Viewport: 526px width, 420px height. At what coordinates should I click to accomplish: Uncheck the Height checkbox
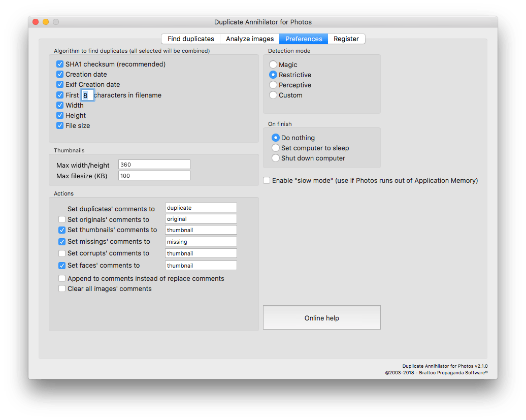point(60,115)
